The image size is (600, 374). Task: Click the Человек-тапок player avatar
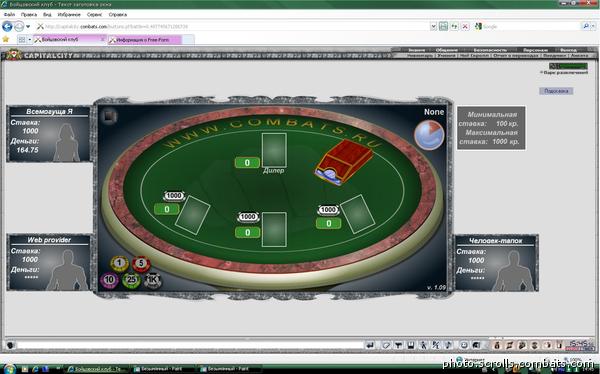tap(513, 271)
